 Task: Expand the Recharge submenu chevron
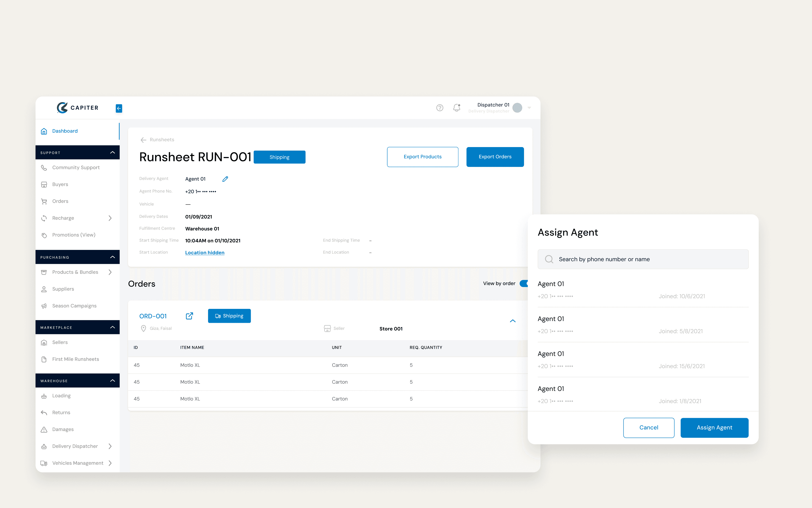tap(110, 218)
